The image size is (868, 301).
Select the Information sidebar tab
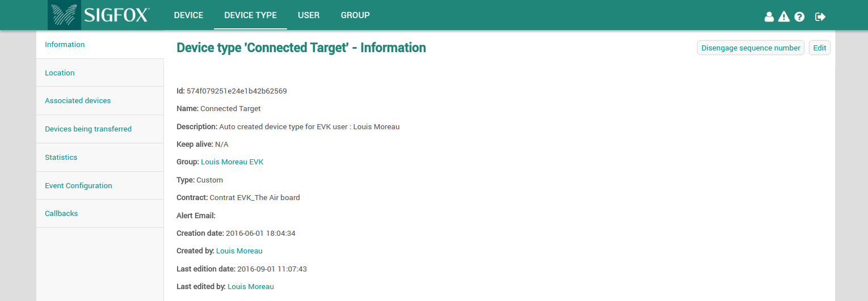(x=100, y=45)
